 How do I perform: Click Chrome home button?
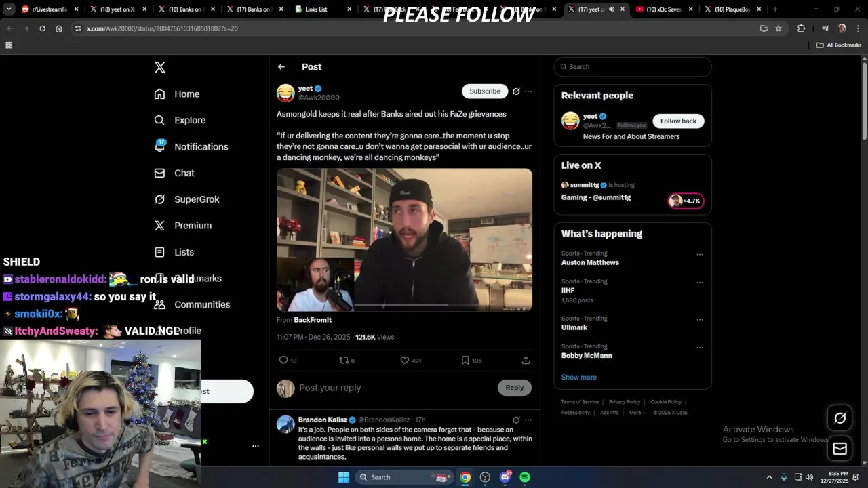coord(58,28)
